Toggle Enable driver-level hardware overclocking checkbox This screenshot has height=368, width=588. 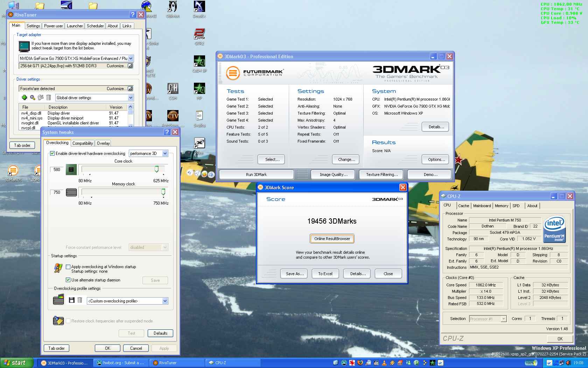(x=52, y=153)
